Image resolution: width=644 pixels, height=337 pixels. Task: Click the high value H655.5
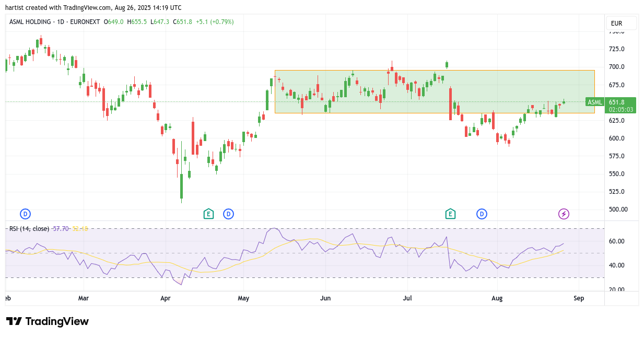point(137,22)
